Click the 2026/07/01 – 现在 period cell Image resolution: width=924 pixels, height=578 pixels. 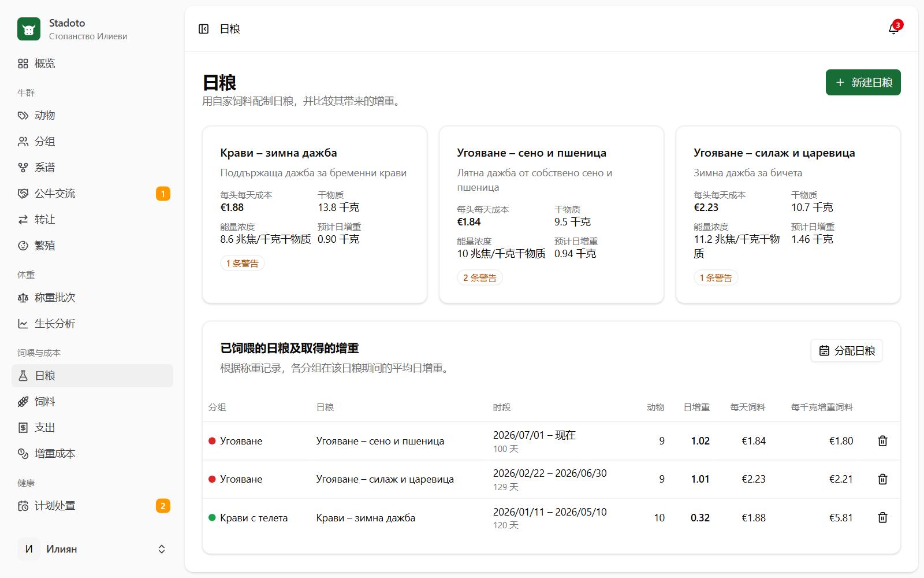[x=534, y=435]
